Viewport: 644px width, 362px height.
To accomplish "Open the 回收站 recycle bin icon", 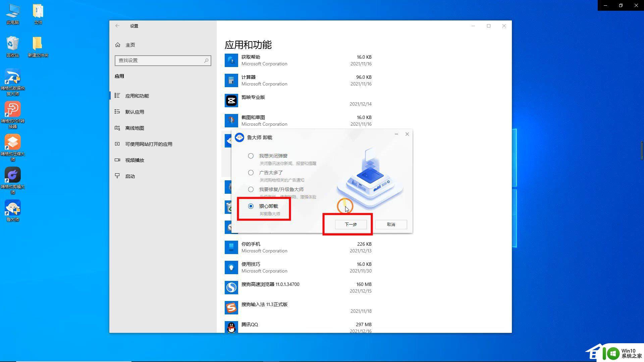I will point(13,47).
